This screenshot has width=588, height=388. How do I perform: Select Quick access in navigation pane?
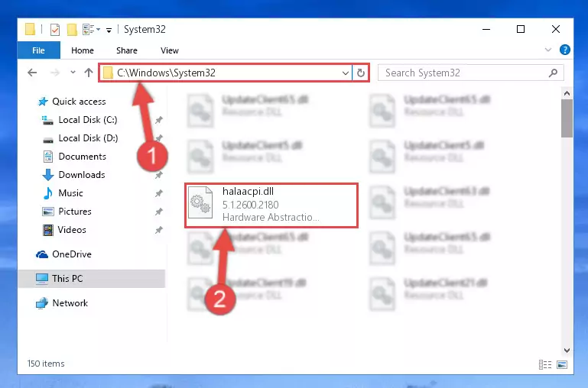pos(79,101)
